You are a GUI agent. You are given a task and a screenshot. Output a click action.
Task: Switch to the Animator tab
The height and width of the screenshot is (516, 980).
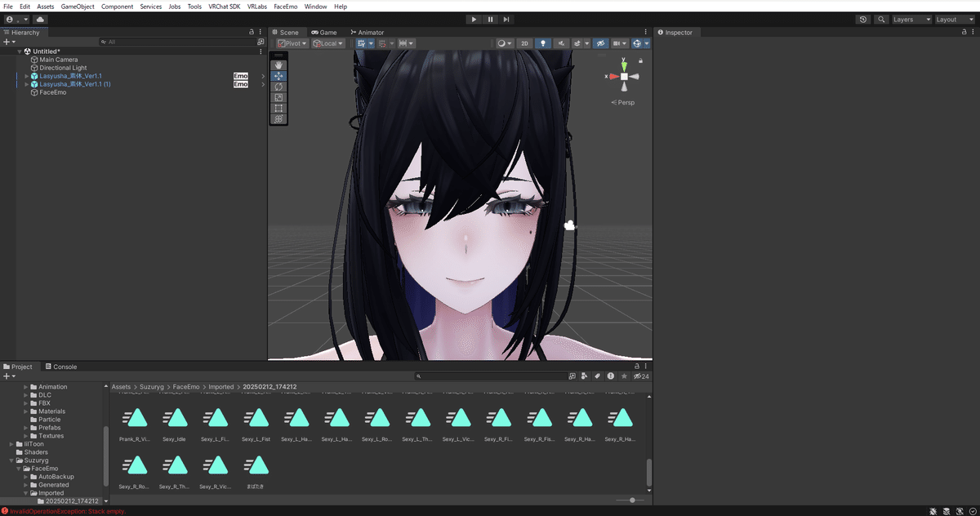367,33
